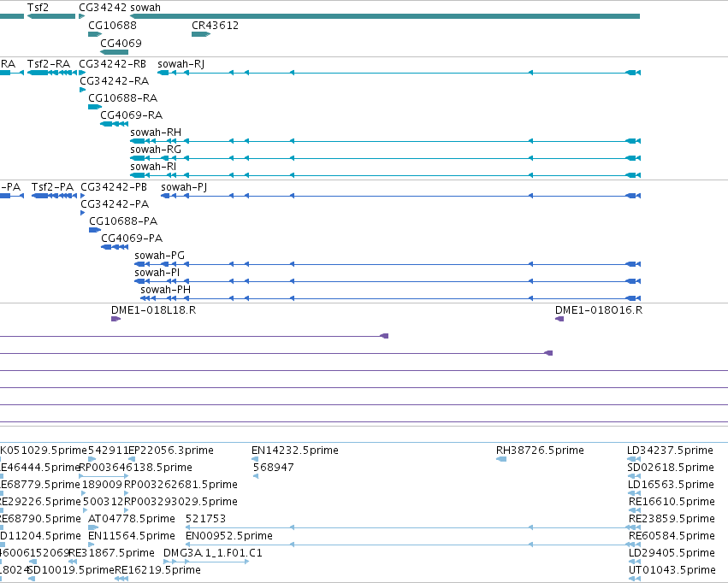Select the sowah-RG transcript label
The width and height of the screenshot is (728, 583).
156,150
